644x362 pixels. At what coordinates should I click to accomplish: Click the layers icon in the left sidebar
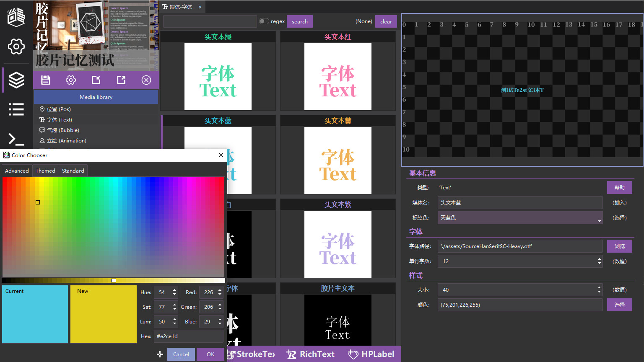pyautogui.click(x=16, y=80)
